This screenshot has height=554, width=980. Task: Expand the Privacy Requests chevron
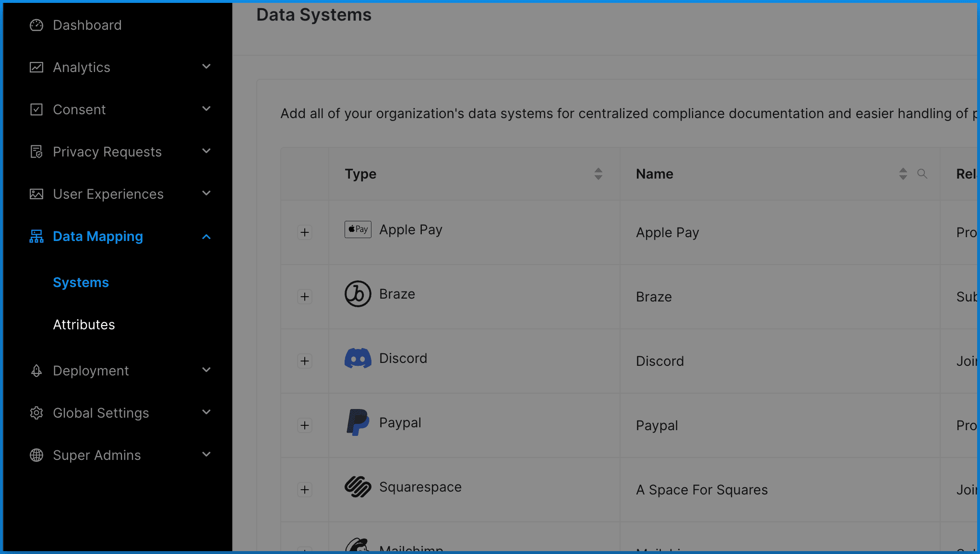[206, 151]
